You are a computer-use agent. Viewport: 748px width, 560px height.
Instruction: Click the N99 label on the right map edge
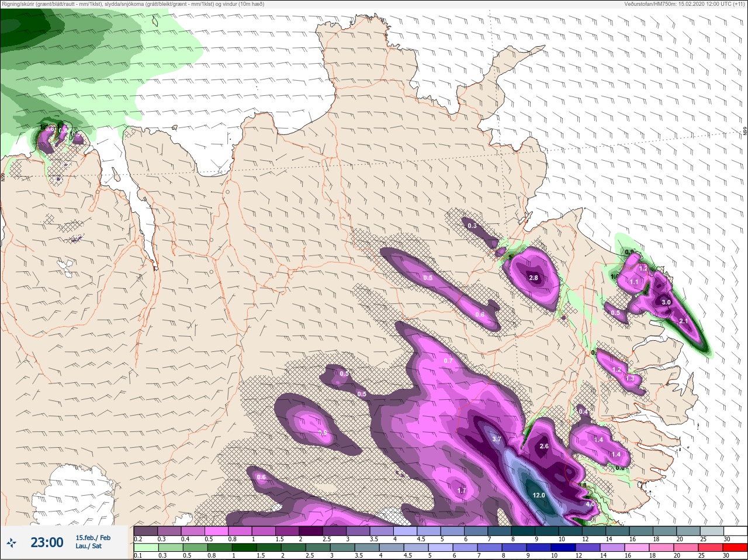click(745, 132)
